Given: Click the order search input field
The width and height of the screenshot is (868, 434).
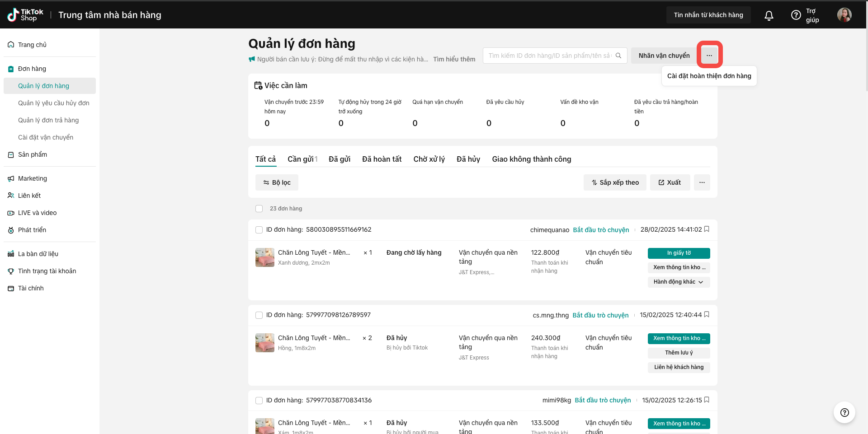Looking at the screenshot, I should point(549,56).
